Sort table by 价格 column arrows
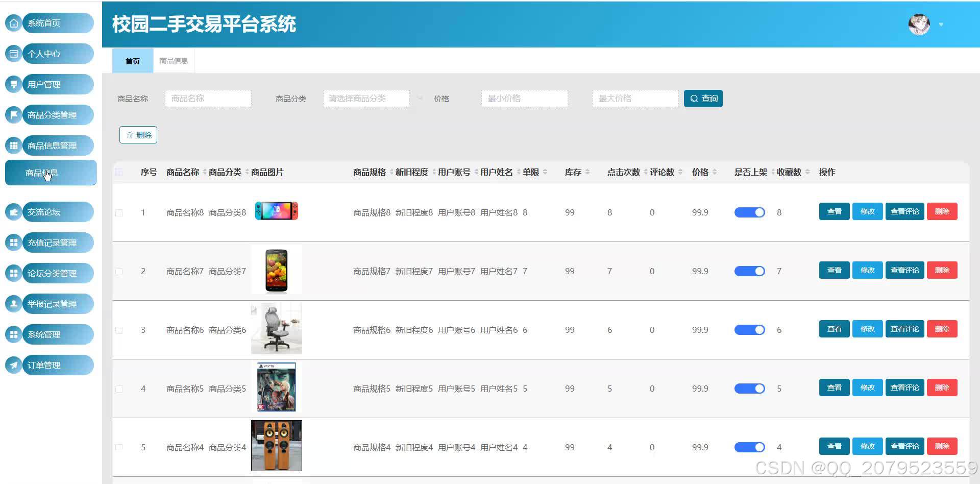The image size is (980, 484). (x=715, y=172)
